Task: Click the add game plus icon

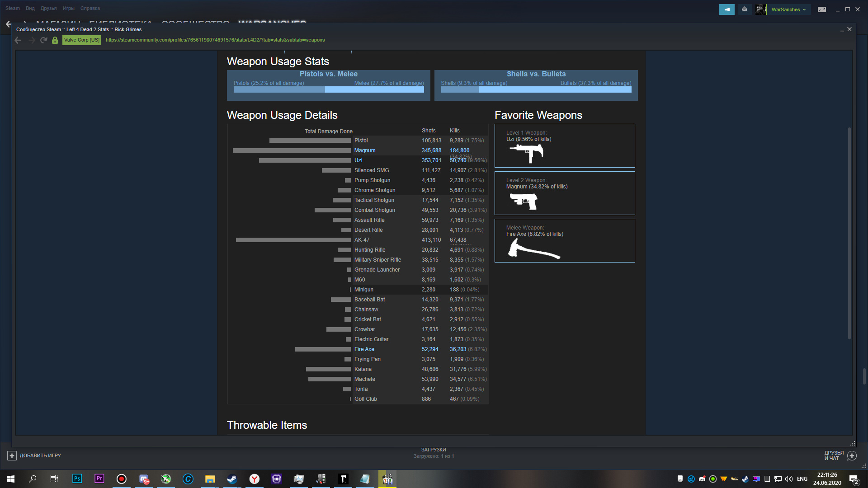Action: click(12, 455)
